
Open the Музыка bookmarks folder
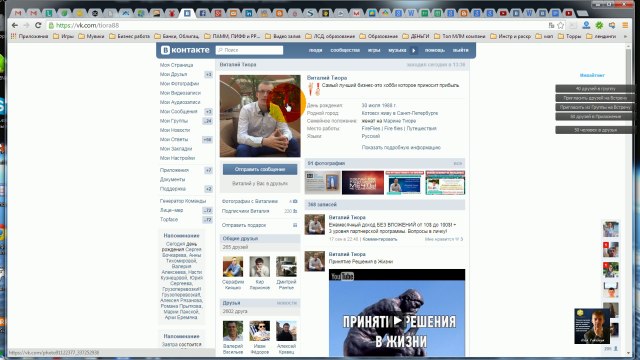pyautogui.click(x=91, y=36)
